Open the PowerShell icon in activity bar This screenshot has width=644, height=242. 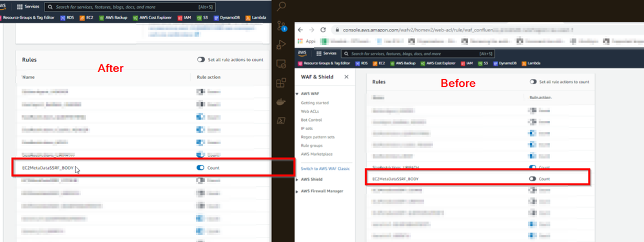(x=282, y=120)
